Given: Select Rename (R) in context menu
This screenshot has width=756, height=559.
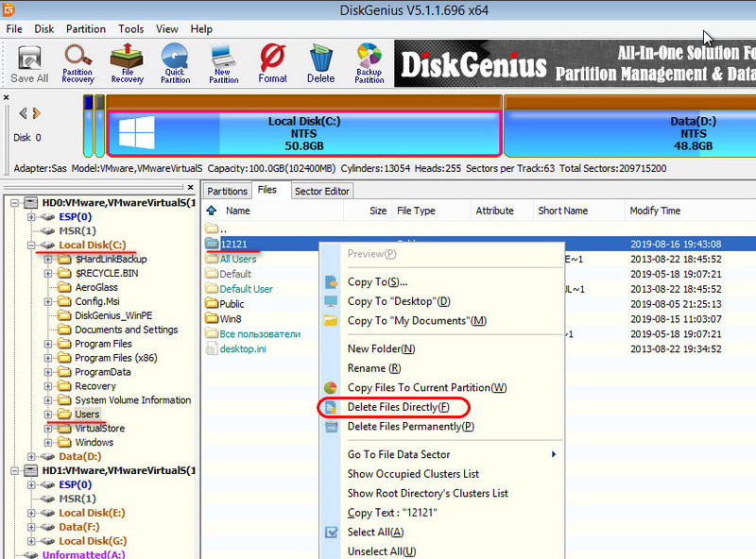Looking at the screenshot, I should [x=374, y=368].
